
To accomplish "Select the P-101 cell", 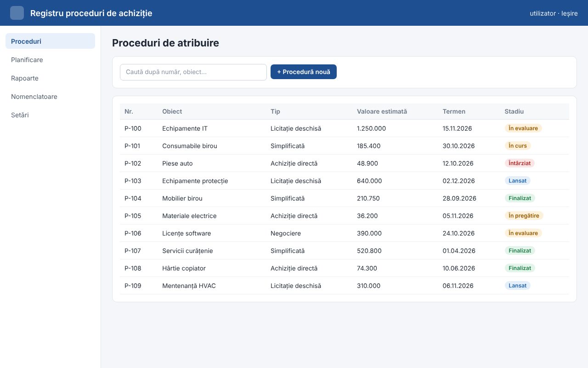I will 132,146.
